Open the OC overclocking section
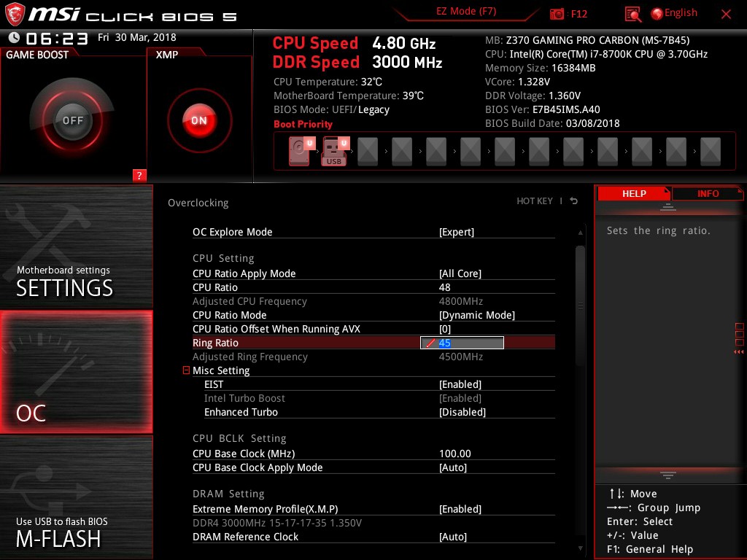The width and height of the screenshot is (747, 560). pyautogui.click(x=76, y=372)
